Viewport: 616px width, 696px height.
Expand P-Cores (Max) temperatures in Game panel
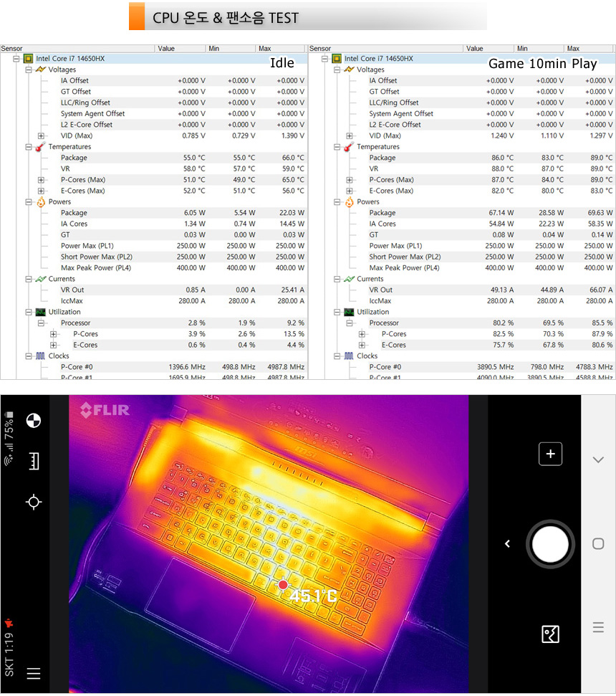click(x=350, y=180)
